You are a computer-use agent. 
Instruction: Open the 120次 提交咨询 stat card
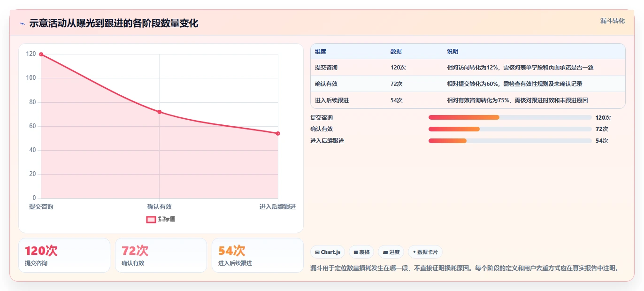pyautogui.click(x=64, y=255)
